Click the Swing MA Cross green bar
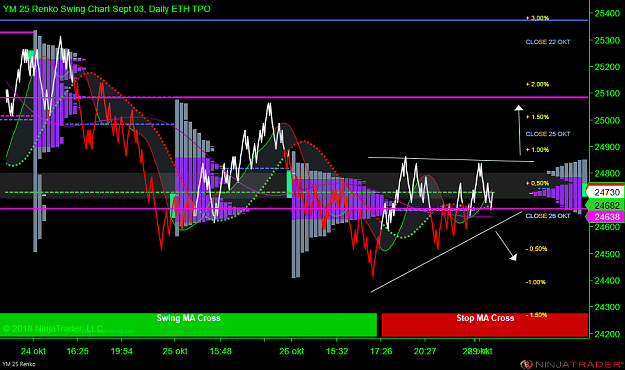 188,325
